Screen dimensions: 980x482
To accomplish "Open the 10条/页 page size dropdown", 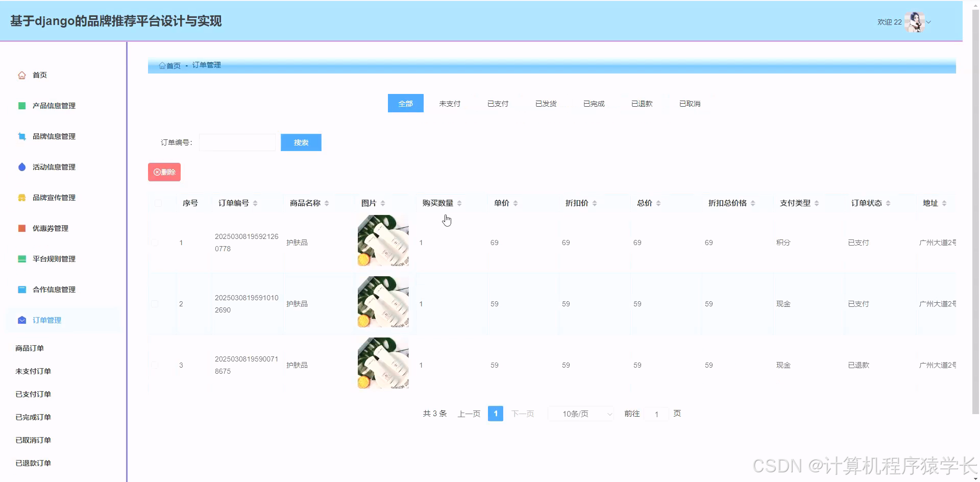I will click(580, 414).
